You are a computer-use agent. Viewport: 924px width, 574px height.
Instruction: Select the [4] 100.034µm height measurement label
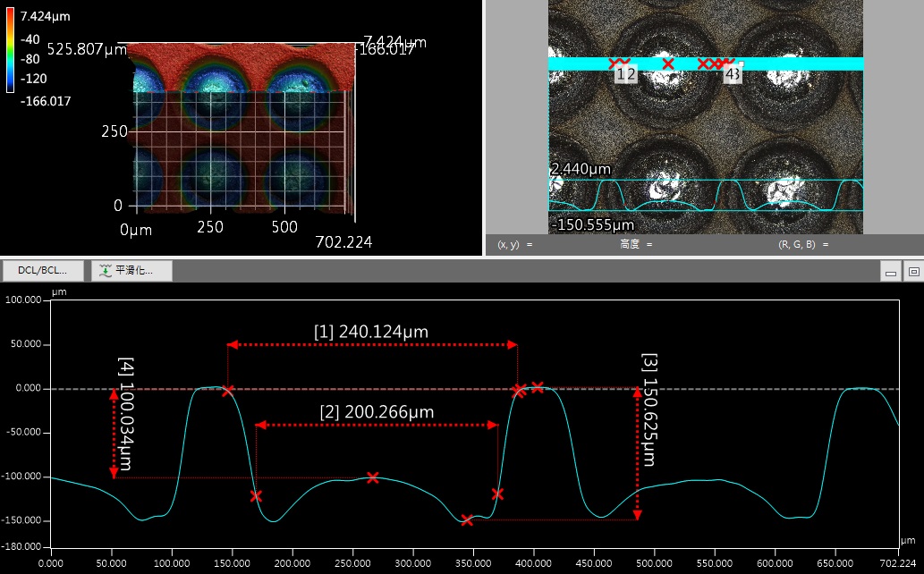(x=125, y=415)
